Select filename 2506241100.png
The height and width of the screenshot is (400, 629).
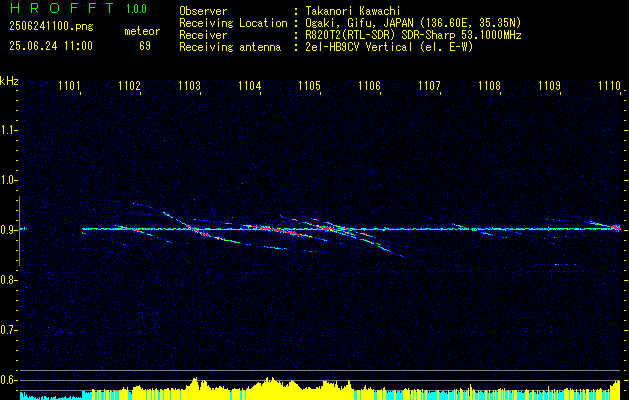click(51, 27)
